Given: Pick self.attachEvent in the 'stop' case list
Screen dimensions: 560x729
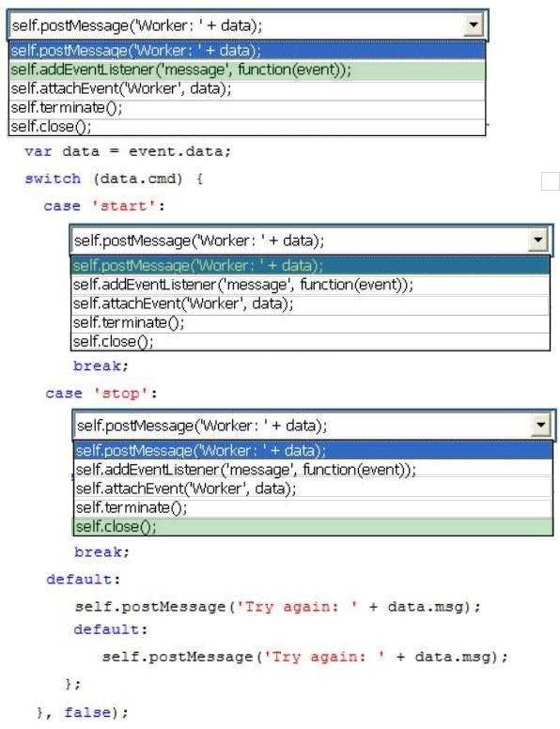Looking at the screenshot, I should [314, 489].
